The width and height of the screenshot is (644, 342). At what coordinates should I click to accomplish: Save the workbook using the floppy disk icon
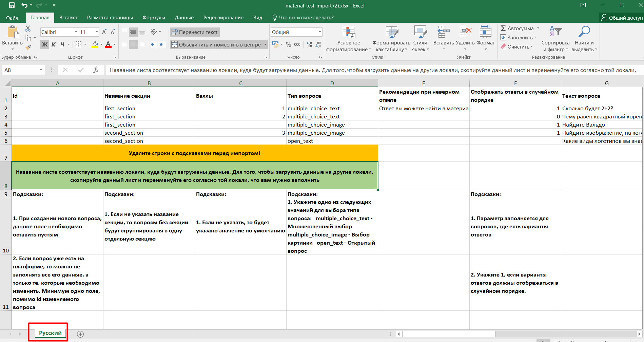(12, 5)
